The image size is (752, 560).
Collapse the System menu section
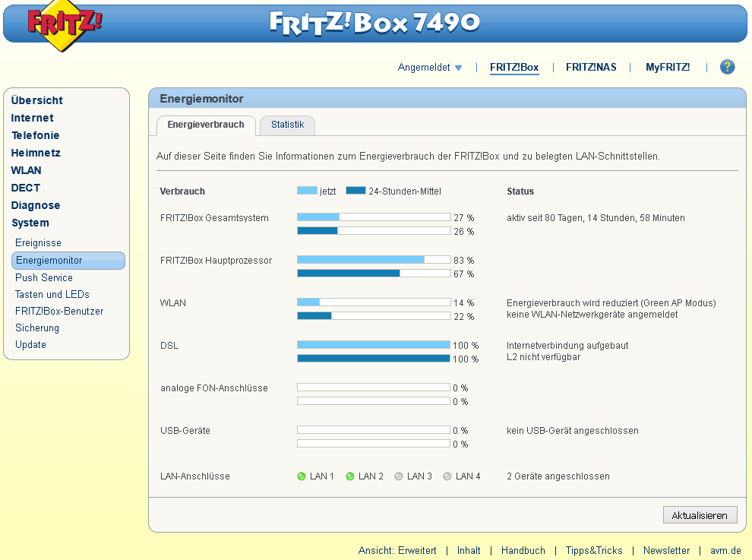coord(30,223)
